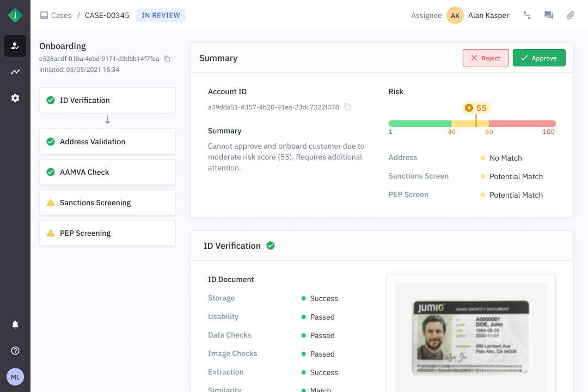588x392 pixels.
Task: Open the case comments icon
Action: (549, 15)
